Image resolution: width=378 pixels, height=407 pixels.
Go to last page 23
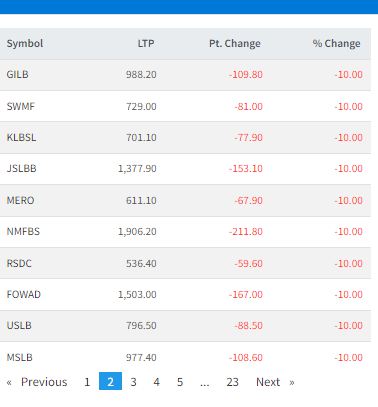point(232,382)
